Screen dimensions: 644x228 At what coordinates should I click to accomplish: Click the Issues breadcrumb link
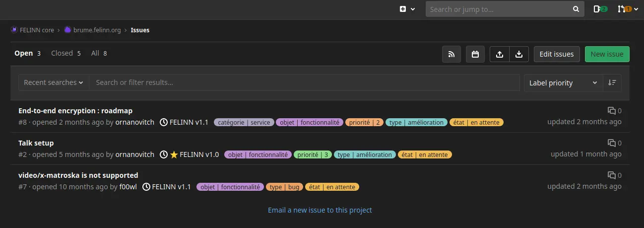click(140, 30)
